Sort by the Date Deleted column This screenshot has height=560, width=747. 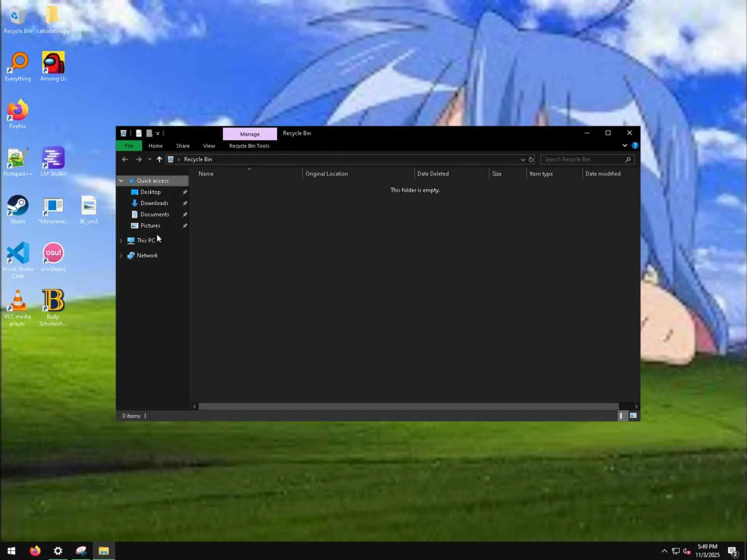[451, 174]
